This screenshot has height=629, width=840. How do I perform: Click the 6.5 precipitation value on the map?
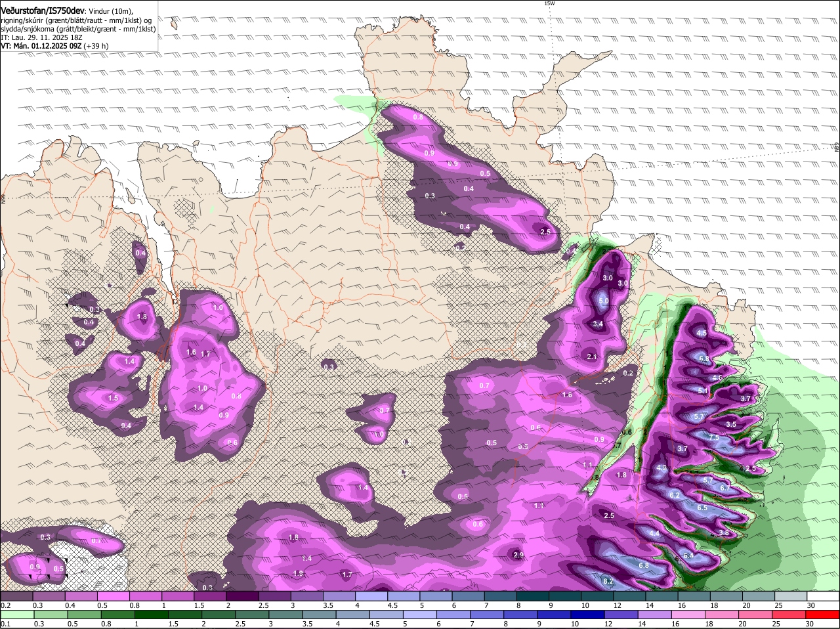tap(702, 508)
